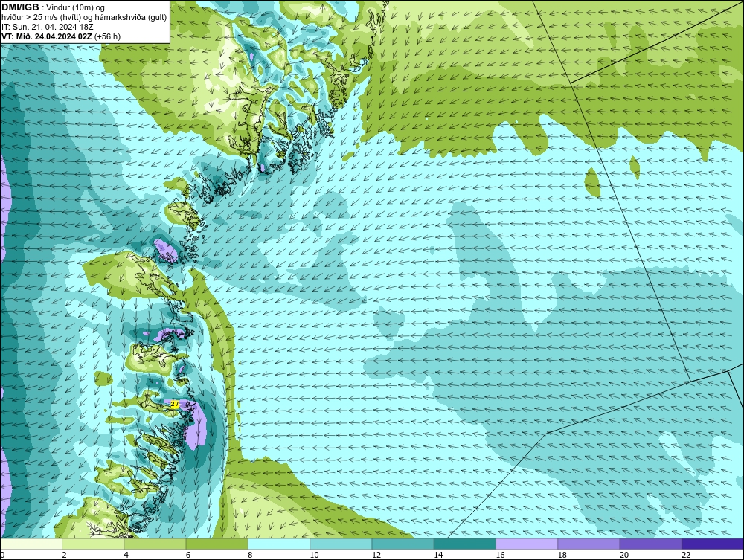Viewport: 744px width, 560px height.
Task: Click the legend scale label 4
Action: [126, 555]
